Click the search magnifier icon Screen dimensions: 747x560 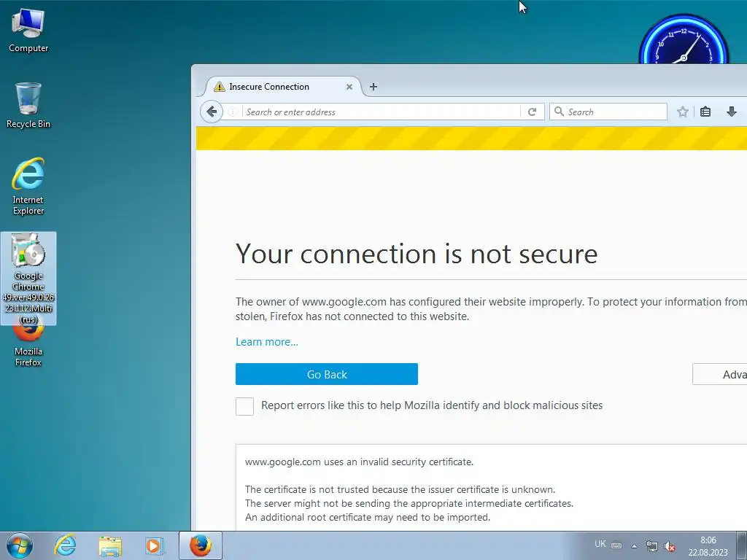[x=560, y=112]
